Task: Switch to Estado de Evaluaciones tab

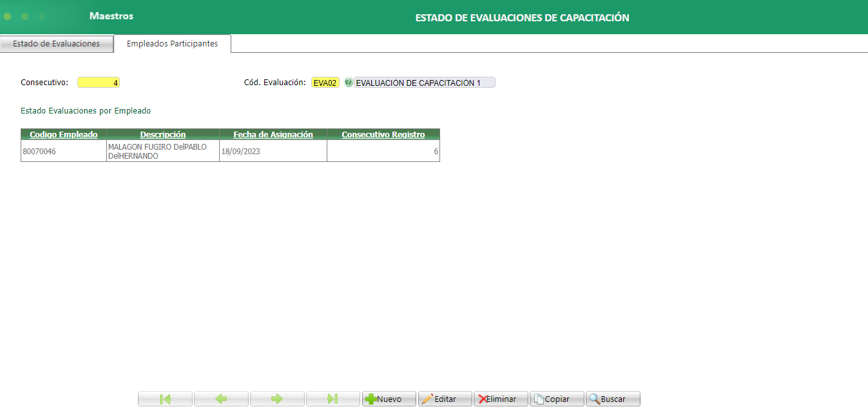Action: (57, 44)
